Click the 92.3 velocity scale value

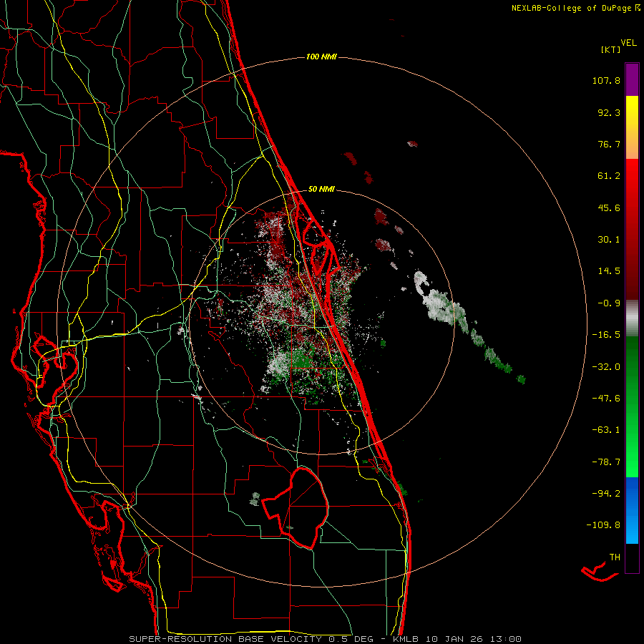(609, 112)
